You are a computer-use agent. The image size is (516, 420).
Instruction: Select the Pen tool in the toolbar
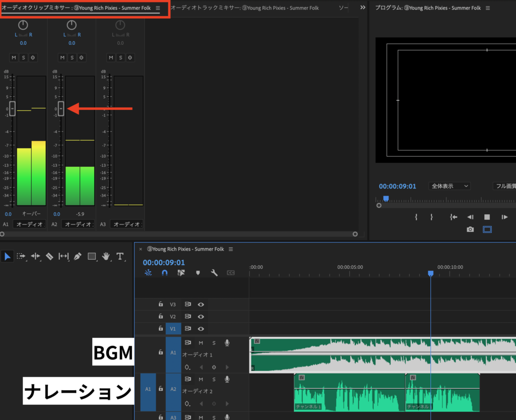click(x=78, y=256)
